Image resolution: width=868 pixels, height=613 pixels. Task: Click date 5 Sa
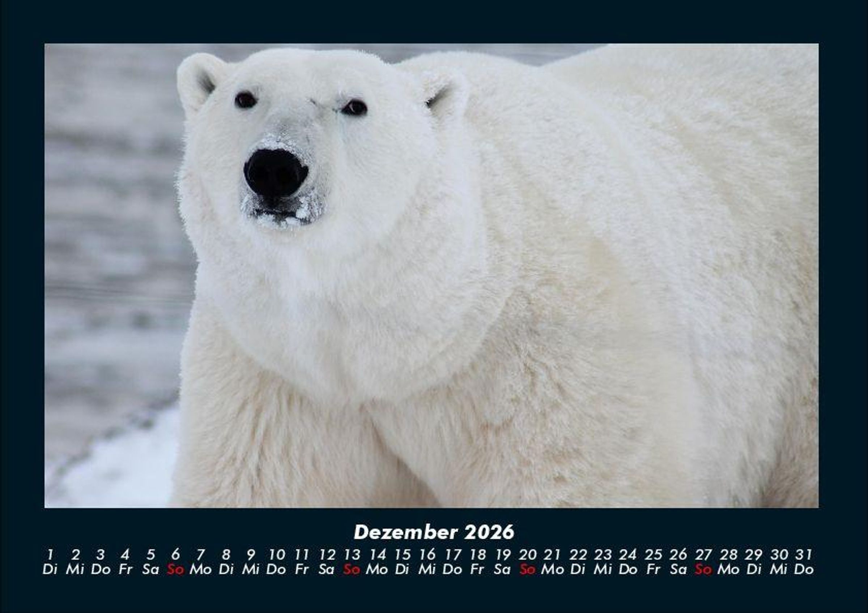(150, 562)
